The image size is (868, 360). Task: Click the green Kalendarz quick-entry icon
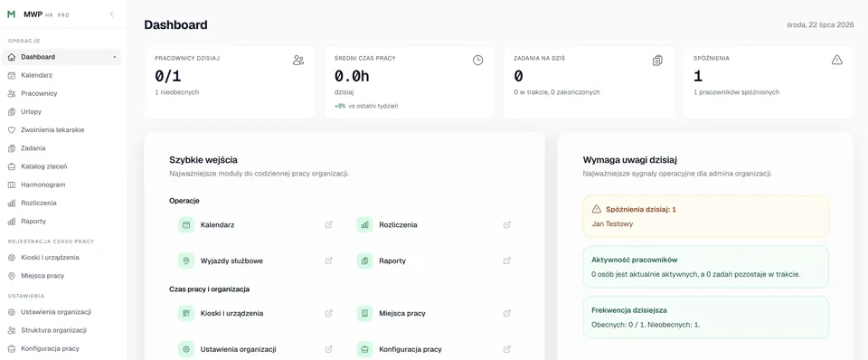[x=186, y=225]
